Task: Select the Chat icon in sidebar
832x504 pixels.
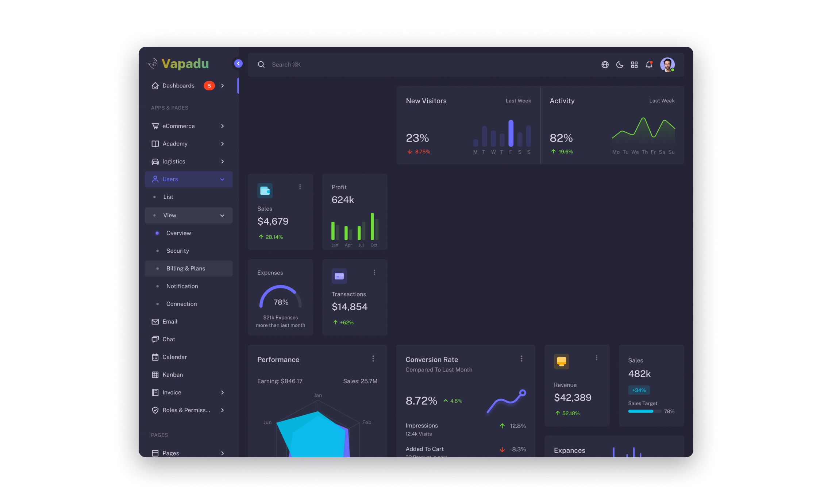Action: [x=155, y=339]
